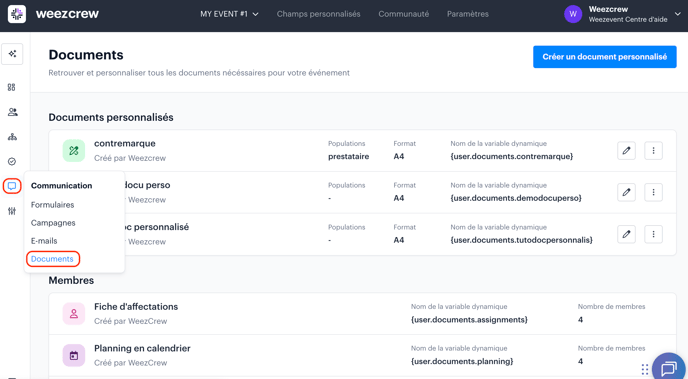Select Formulaires in Communication menu
The image size is (688, 379).
coord(52,205)
